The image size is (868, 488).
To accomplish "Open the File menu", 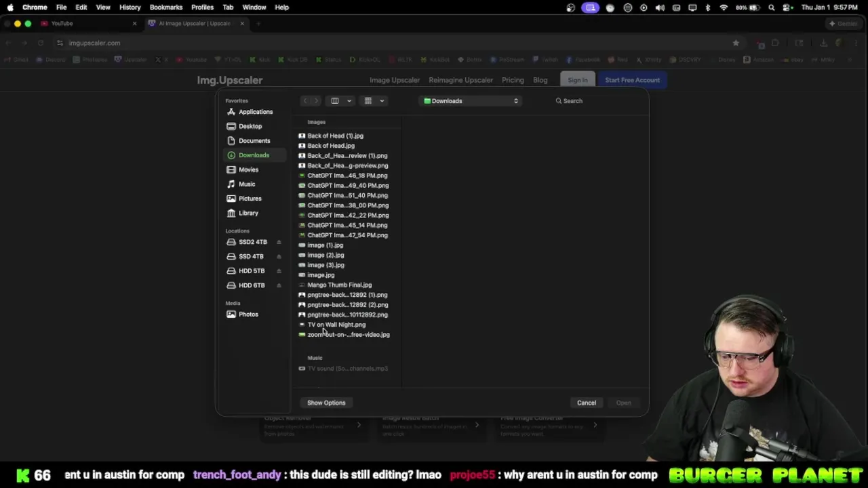I will click(x=61, y=7).
